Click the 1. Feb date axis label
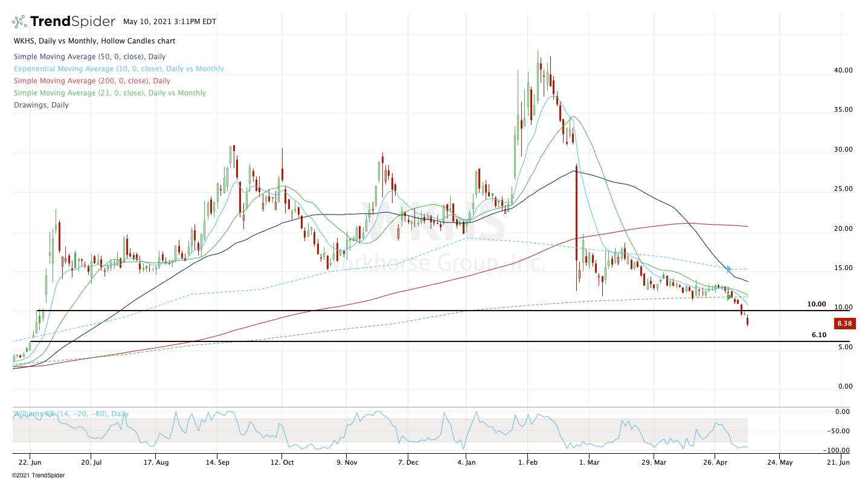This screenshot has width=868, height=481. 528,463
